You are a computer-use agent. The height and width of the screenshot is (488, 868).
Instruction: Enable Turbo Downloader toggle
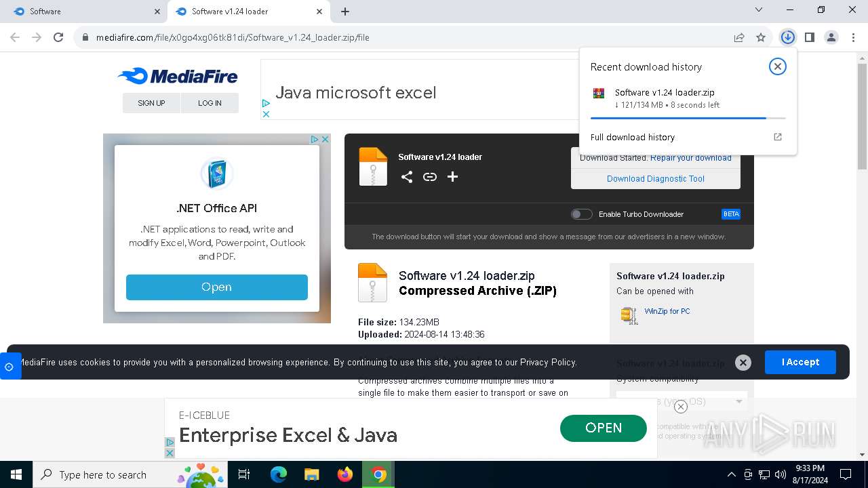pos(581,214)
